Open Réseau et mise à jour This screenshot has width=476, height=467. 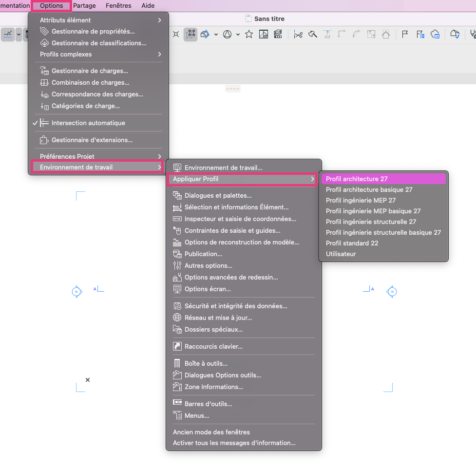(x=244, y=318)
